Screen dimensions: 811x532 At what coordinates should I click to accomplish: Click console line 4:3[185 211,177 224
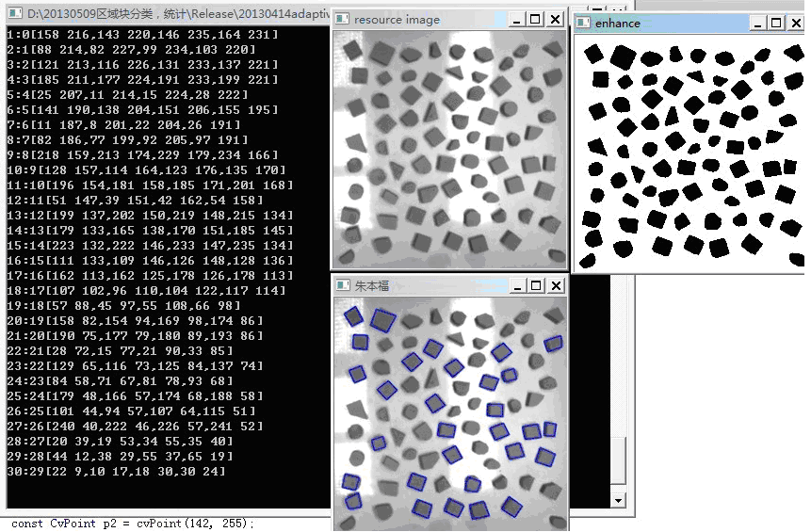[143, 80]
